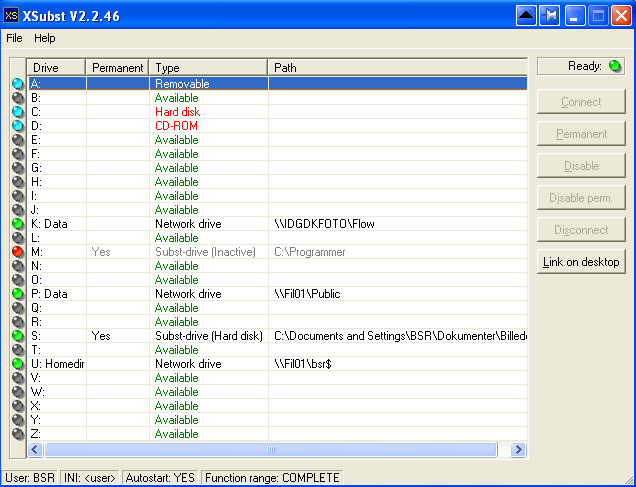The image size is (636, 487).
Task: Click the path \\Fil01\Public
Action: [x=307, y=294]
